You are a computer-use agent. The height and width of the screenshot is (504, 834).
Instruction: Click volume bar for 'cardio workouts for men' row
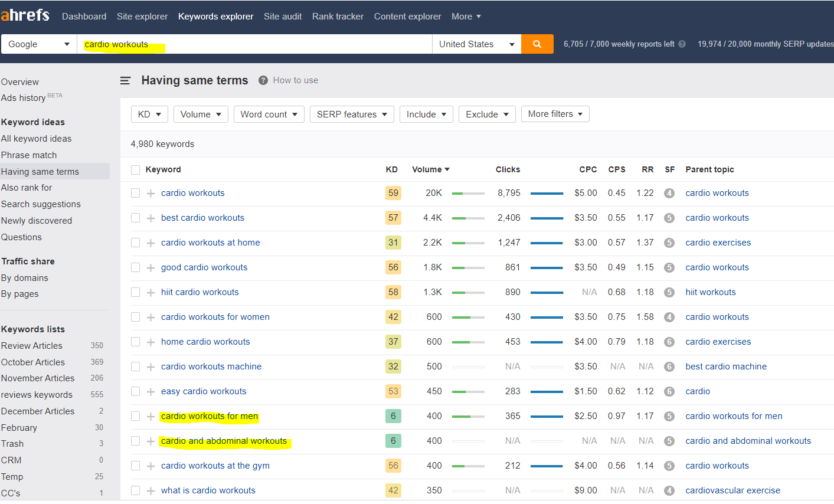468,416
